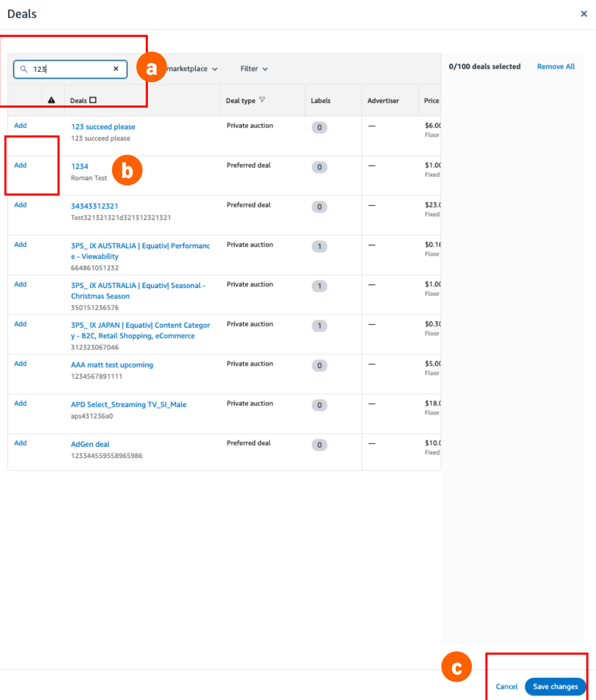Toggle the checkbox next to Deals header

point(93,100)
